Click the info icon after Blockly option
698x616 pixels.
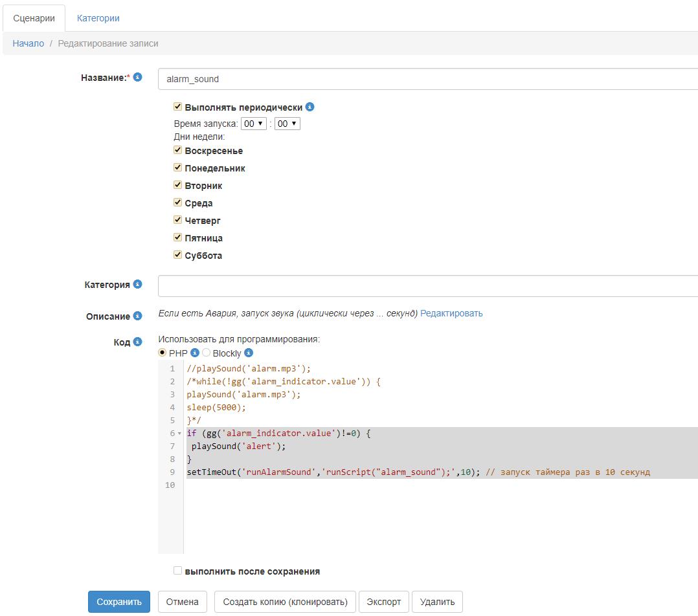point(249,353)
